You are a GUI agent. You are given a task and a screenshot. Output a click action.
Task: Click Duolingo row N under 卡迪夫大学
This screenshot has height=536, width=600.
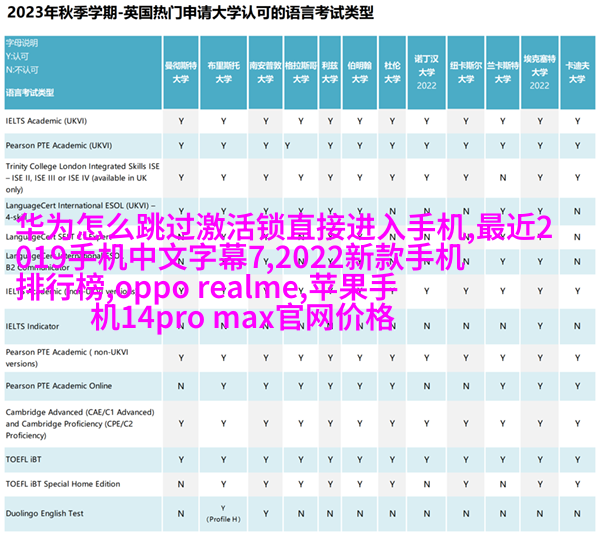[x=577, y=513]
